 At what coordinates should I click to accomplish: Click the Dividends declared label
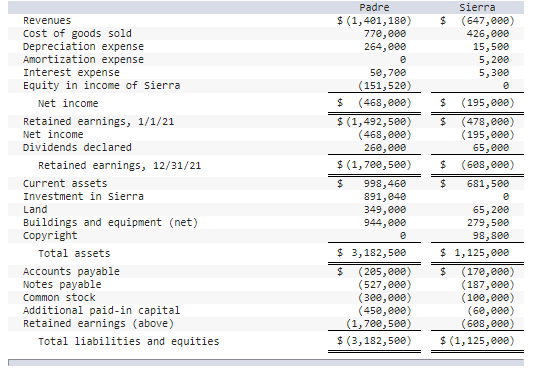77,147
